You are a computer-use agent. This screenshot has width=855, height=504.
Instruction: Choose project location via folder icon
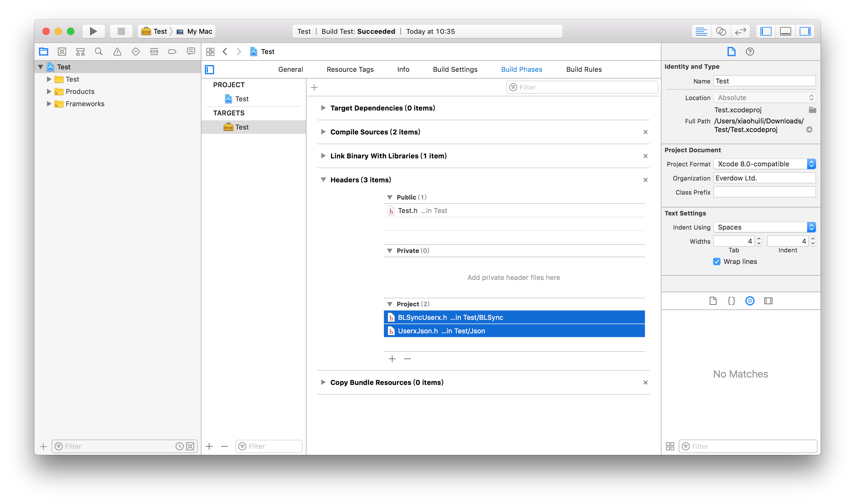pyautogui.click(x=813, y=110)
